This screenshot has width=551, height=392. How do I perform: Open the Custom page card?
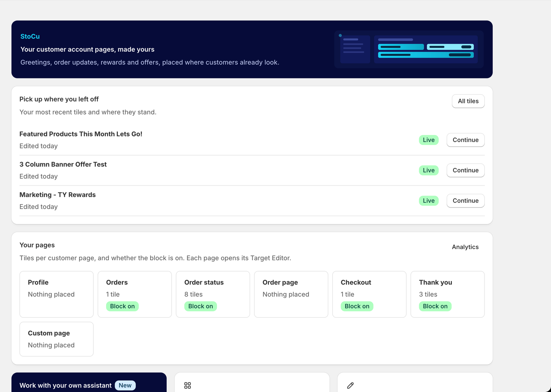[56, 339]
